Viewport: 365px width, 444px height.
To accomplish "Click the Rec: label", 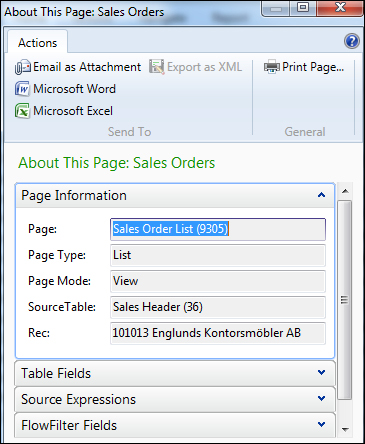I will (39, 333).
